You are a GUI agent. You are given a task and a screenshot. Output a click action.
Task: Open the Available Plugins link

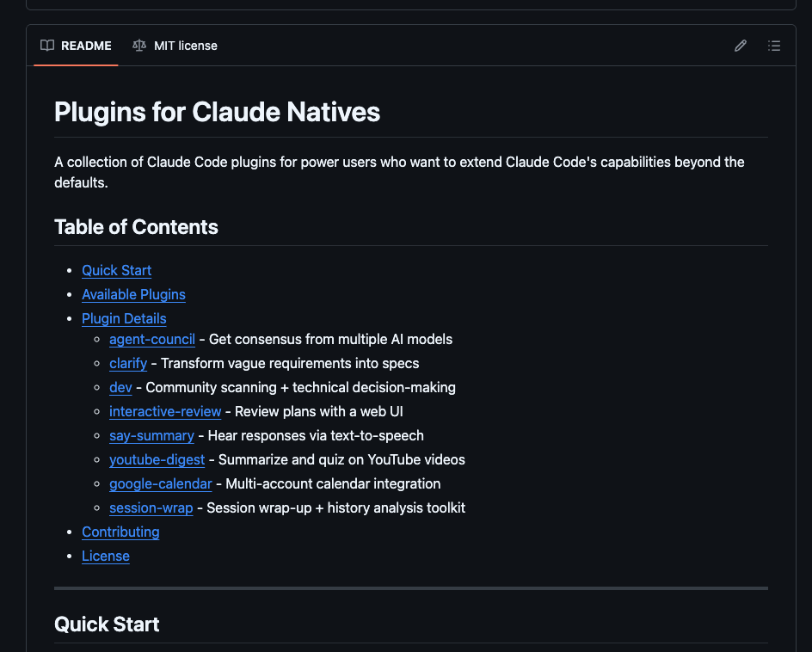pos(133,294)
